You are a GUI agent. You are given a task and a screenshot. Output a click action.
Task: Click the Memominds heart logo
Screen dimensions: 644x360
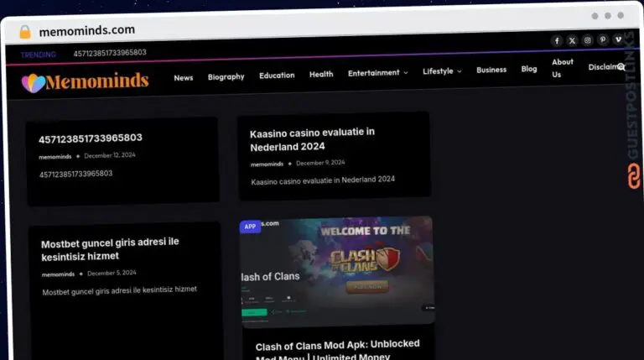(x=34, y=82)
